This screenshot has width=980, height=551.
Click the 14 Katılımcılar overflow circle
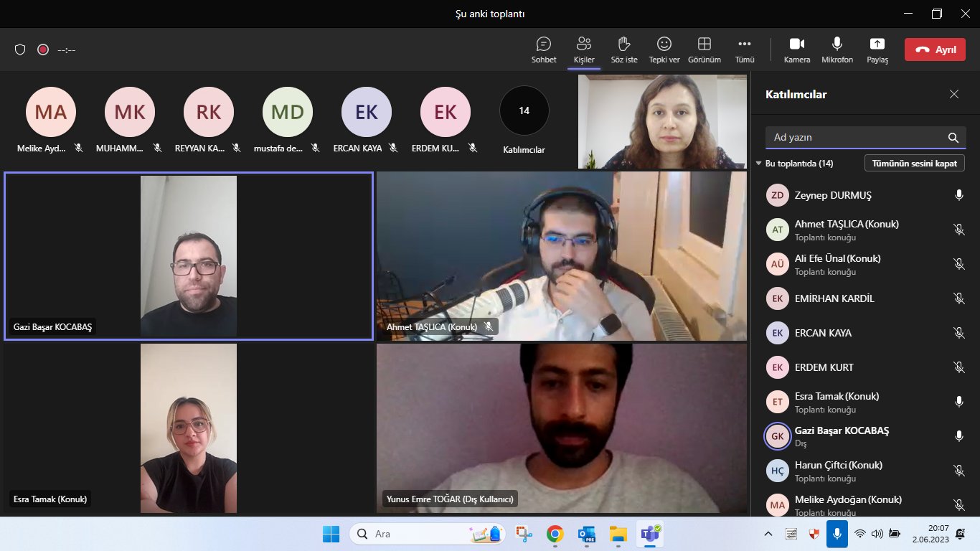(x=524, y=111)
